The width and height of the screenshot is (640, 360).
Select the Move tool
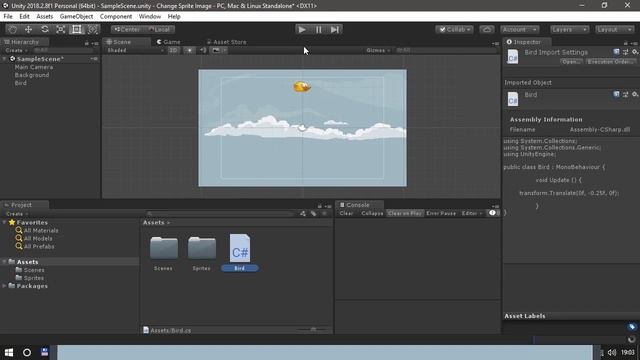pos(28,29)
